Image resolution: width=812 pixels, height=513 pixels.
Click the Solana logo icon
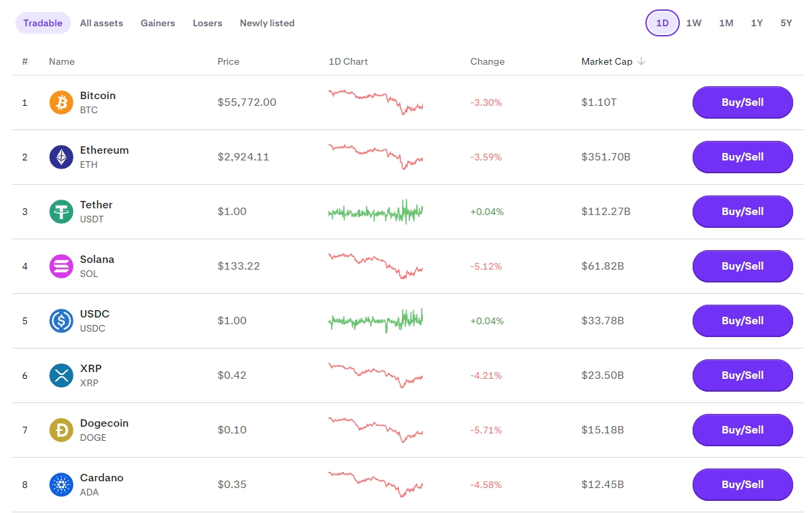pos(61,266)
